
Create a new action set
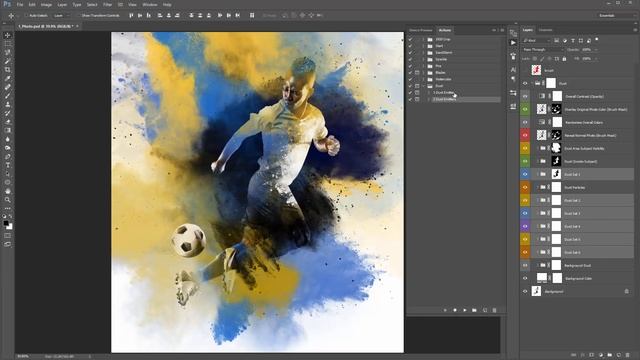tap(474, 310)
